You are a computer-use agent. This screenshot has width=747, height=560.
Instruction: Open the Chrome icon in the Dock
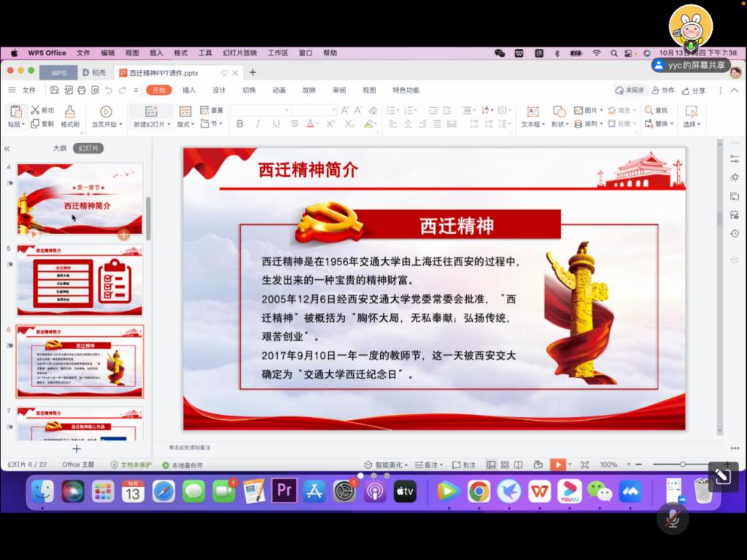(479, 491)
